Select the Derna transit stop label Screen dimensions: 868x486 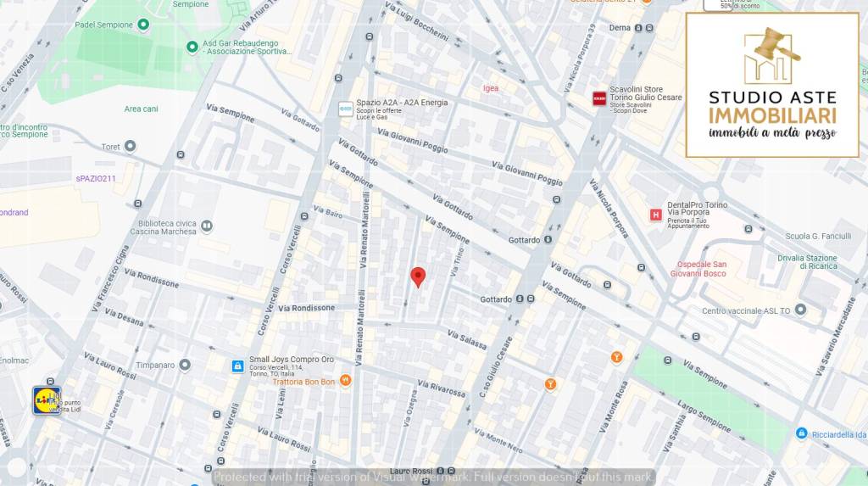620,28
